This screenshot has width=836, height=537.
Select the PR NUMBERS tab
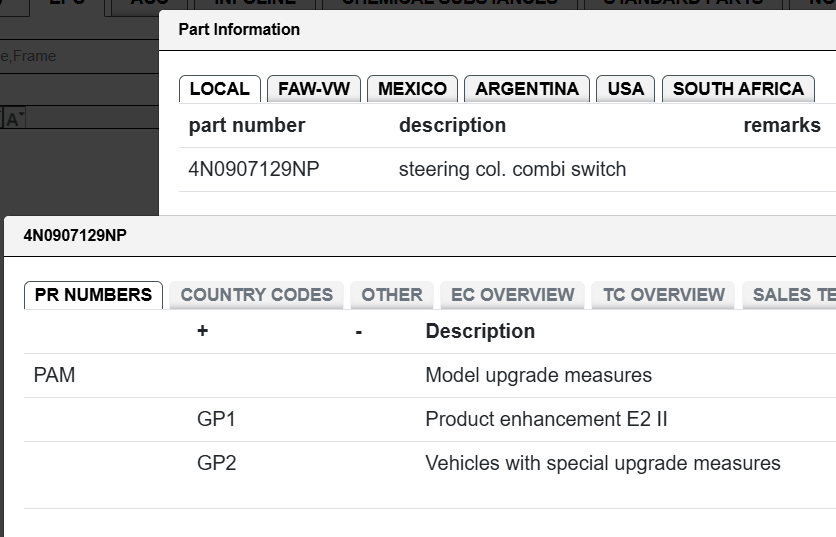[x=93, y=295]
